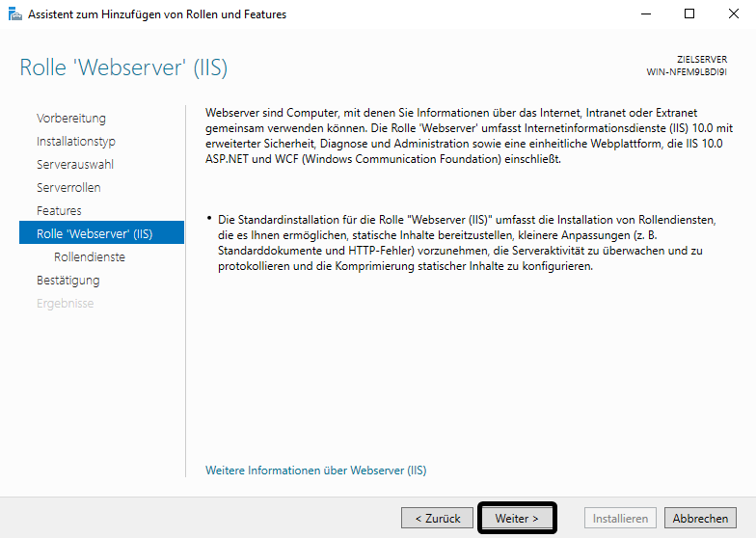Go back with the < Zurück button

pyautogui.click(x=438, y=519)
